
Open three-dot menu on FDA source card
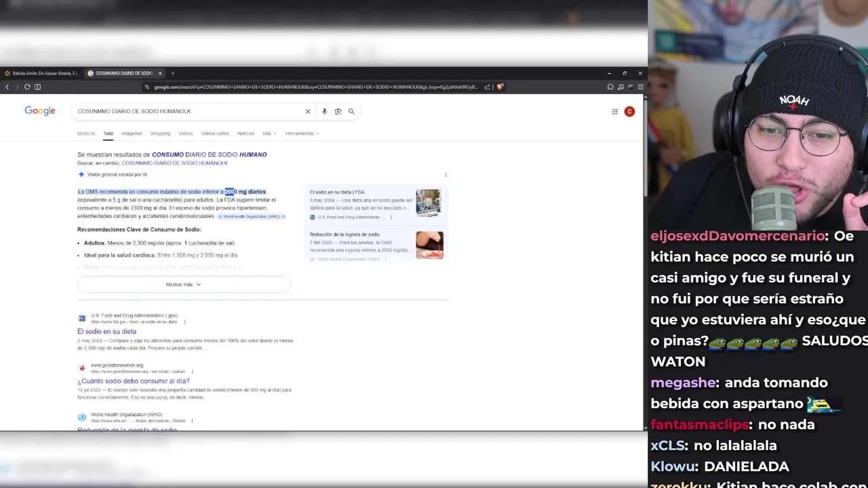click(391, 217)
